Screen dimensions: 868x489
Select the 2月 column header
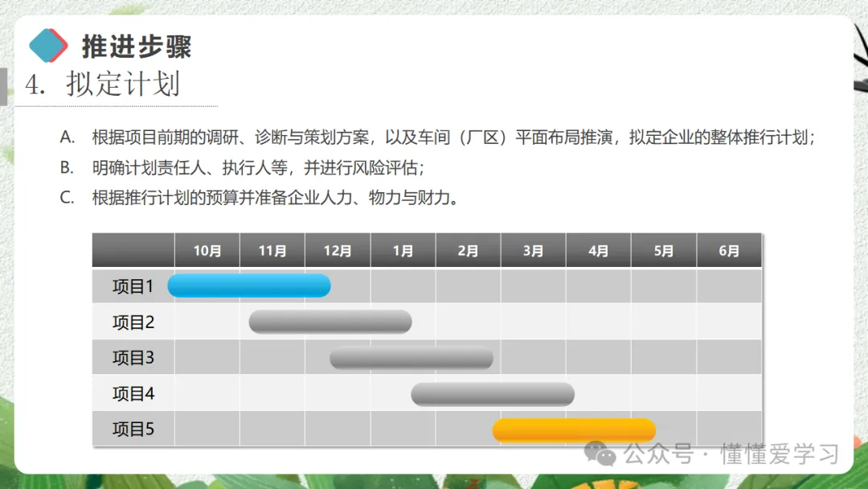(x=469, y=250)
